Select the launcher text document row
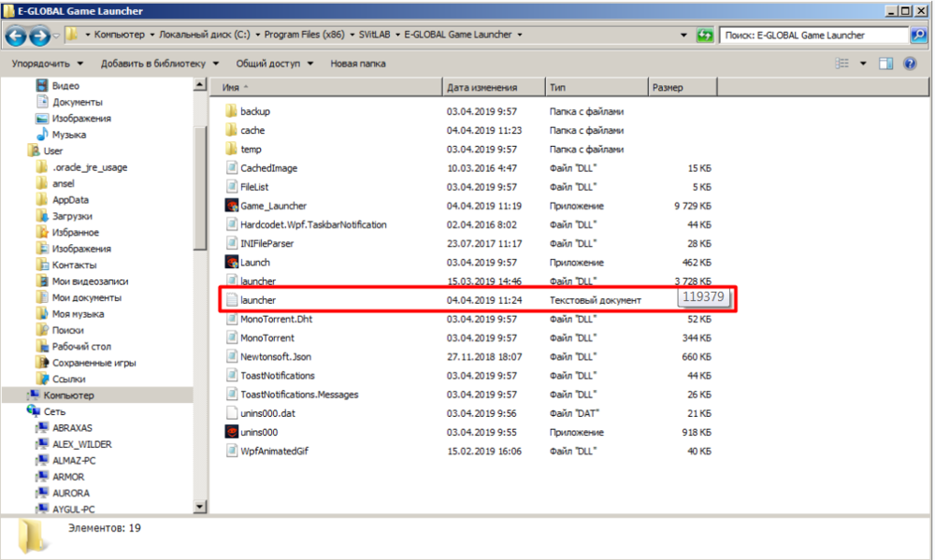The height and width of the screenshot is (560, 935). click(258, 300)
